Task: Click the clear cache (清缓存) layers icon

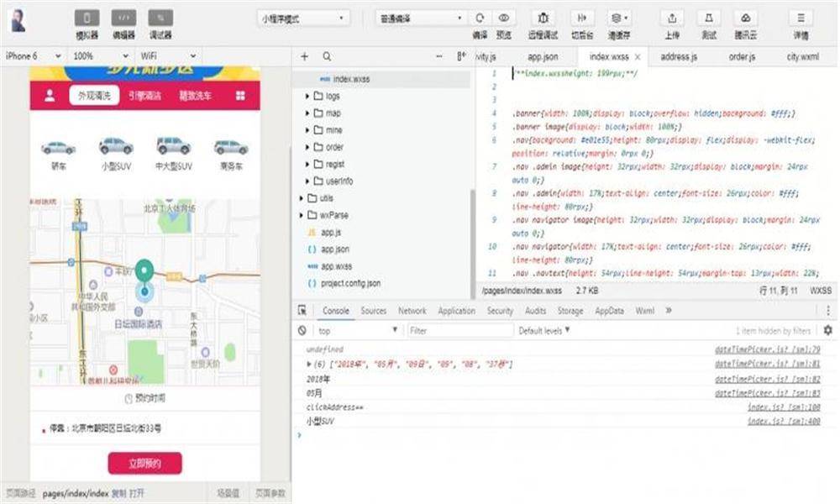Action: click(x=619, y=18)
